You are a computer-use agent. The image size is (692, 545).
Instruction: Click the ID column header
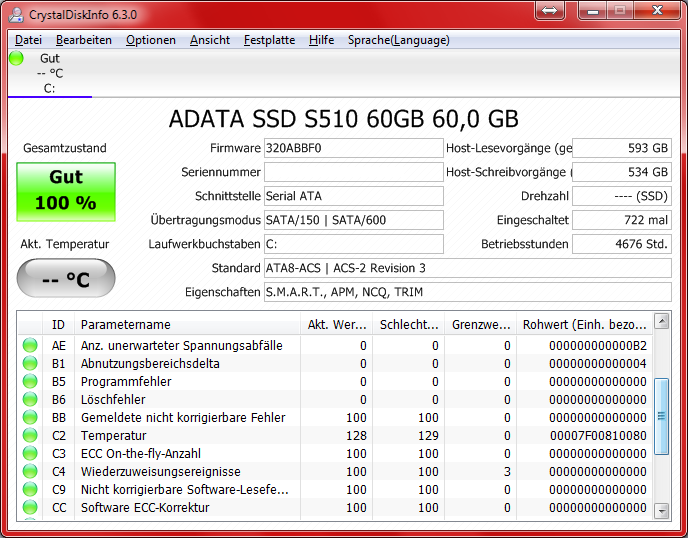click(x=58, y=325)
